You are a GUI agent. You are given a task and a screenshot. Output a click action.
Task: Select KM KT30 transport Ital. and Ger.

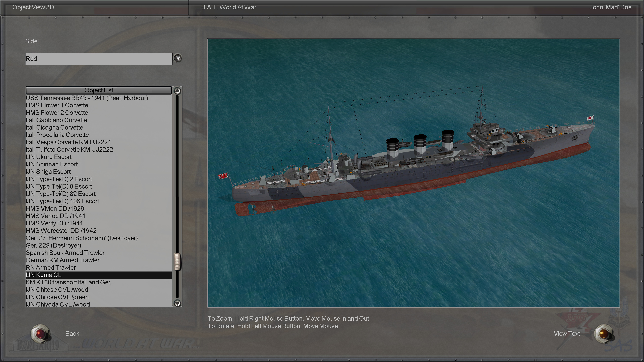pyautogui.click(x=69, y=282)
